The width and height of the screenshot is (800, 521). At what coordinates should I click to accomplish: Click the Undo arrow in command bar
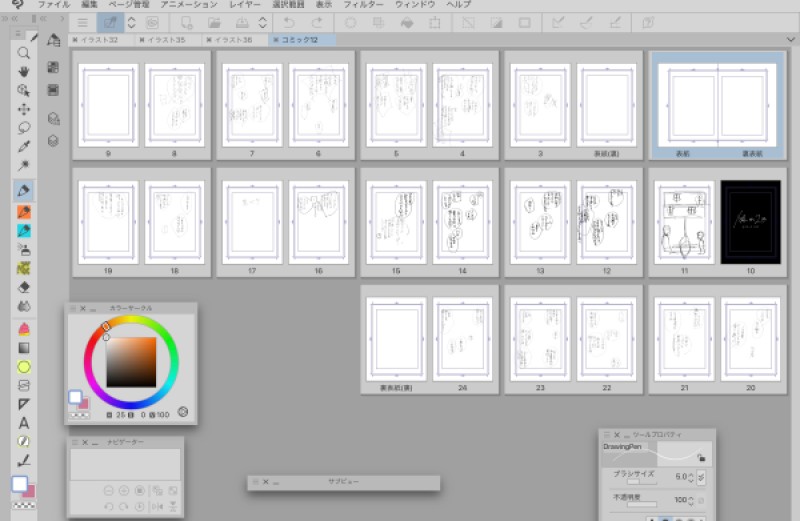pos(289,23)
